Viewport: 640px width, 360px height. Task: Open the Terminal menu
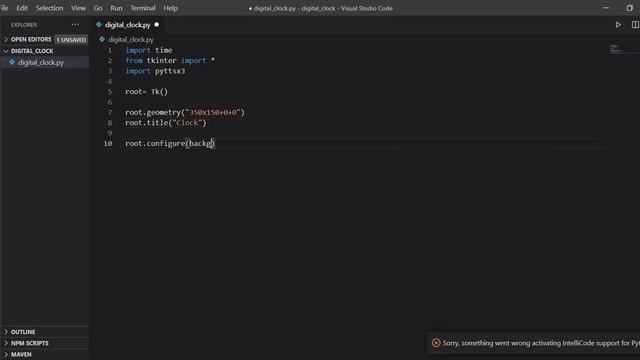143,8
